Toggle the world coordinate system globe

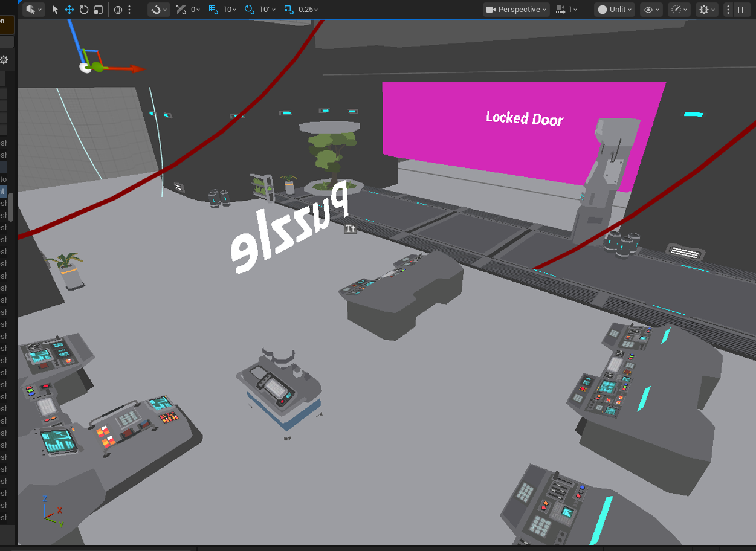click(x=118, y=10)
